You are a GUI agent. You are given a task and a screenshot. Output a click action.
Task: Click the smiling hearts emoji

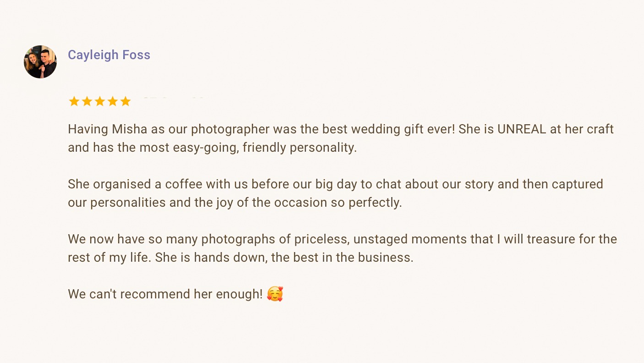coord(275,294)
